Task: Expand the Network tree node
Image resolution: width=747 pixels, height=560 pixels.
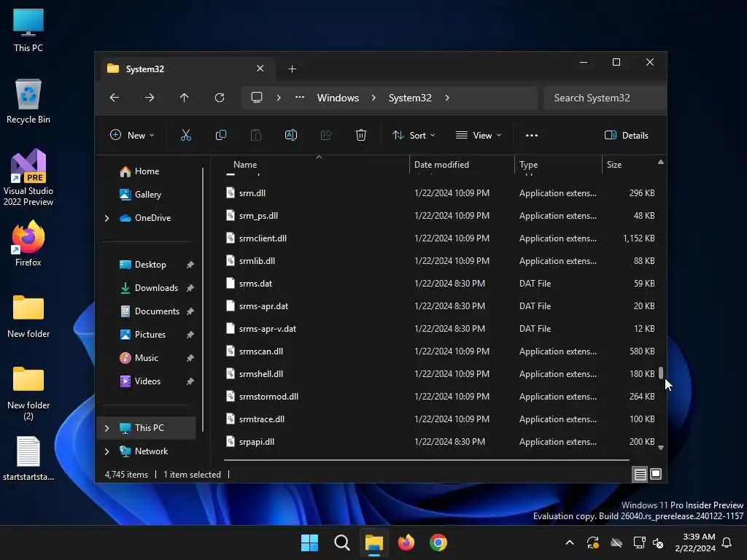Action: pos(107,451)
